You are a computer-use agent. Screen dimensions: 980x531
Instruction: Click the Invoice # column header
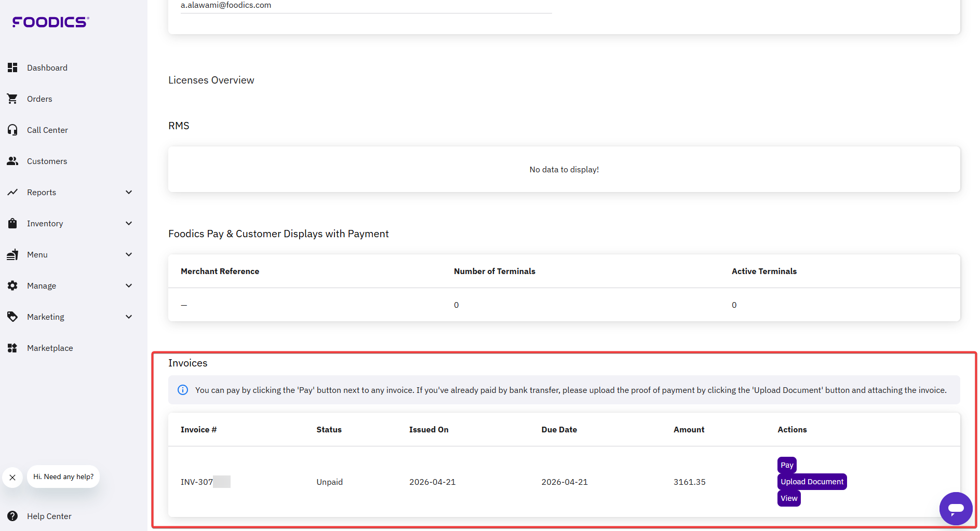[198, 429]
